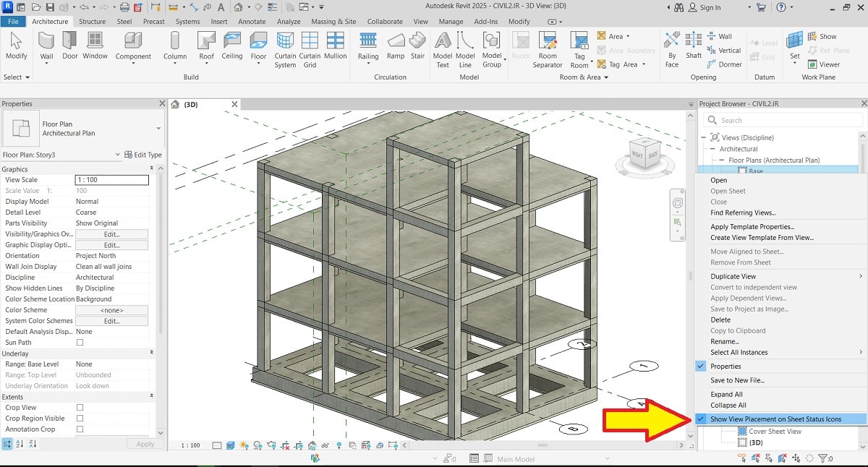Open the Floor Plan type selector dropdown
Screen dimensions: 868x467
coord(158,129)
